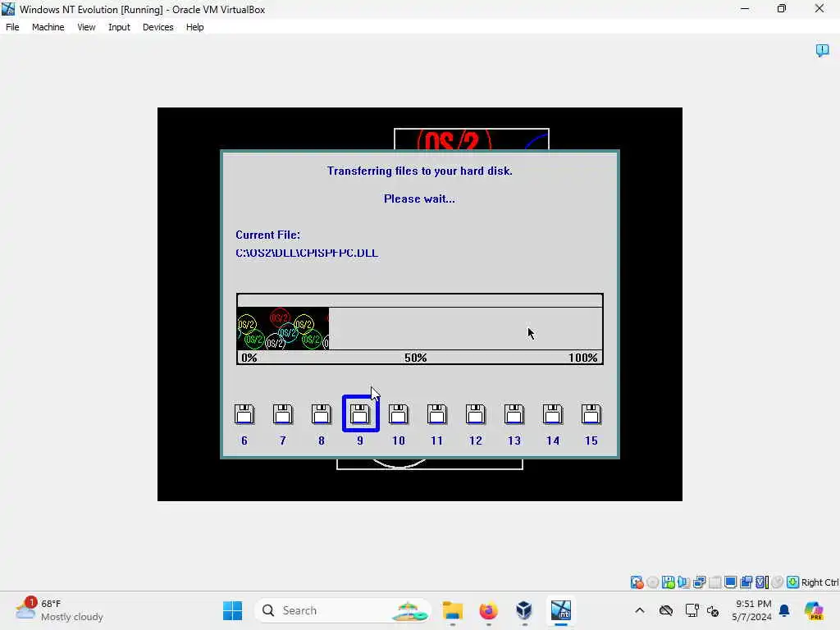Click the running VM taskbar icon
This screenshot has height=630, width=840.
point(560,610)
